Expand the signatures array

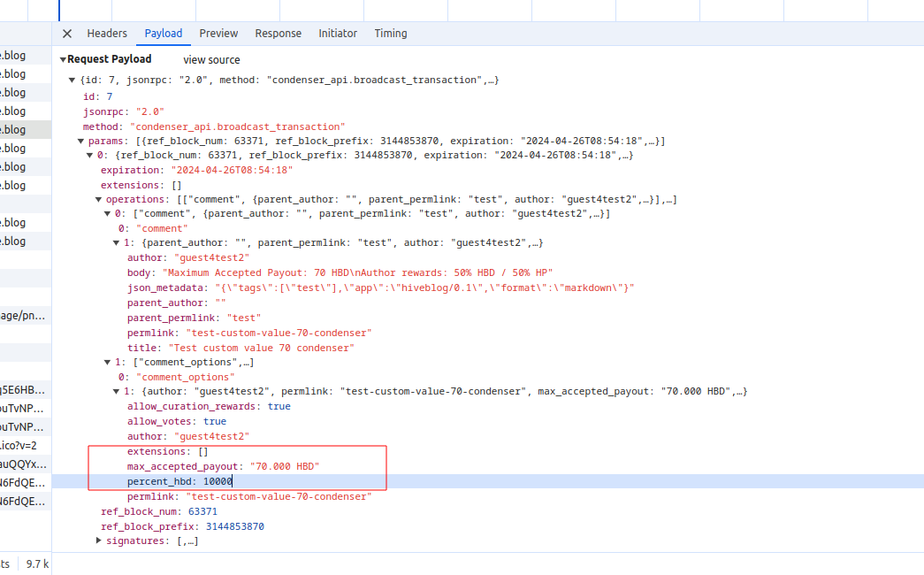[99, 540]
